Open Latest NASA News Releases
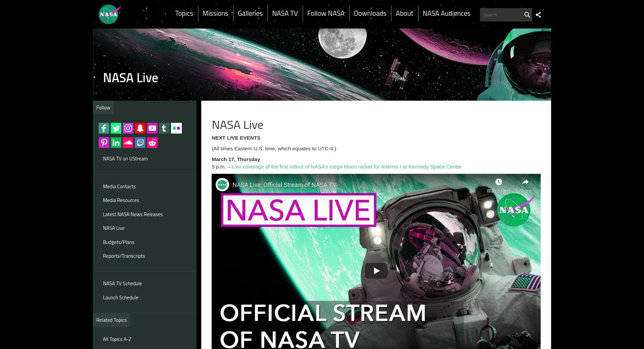 133,214
